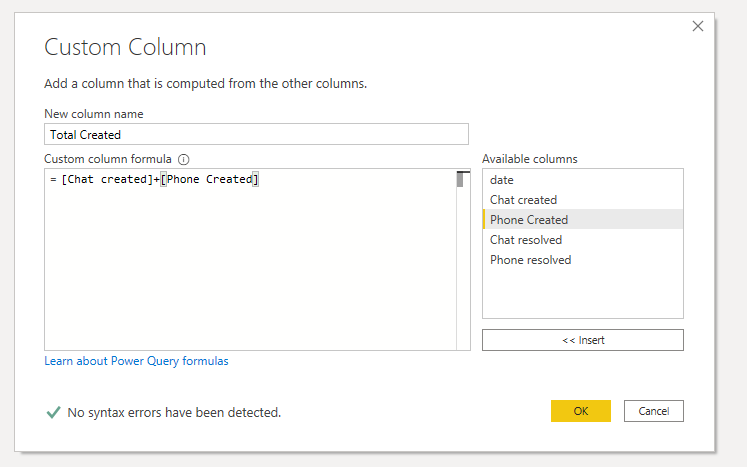747x467 pixels.
Task: Click the New column name field
Action: [256, 134]
